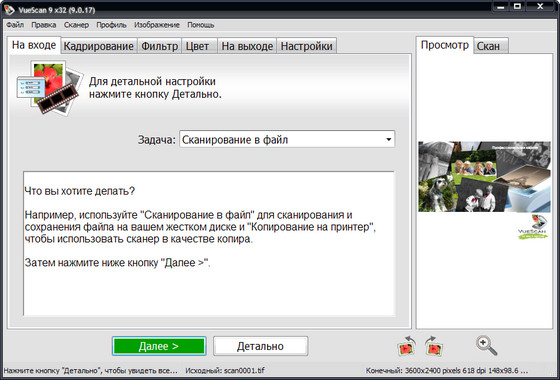Image resolution: width=560 pixels, height=380 pixels.
Task: Zoom in using the magnifier icon
Action: 486,346
